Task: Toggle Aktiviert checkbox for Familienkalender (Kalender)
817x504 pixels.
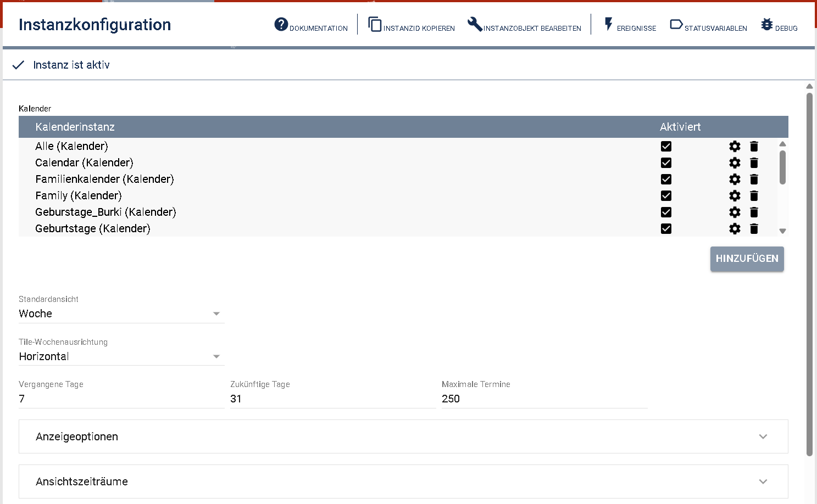Action: point(666,180)
